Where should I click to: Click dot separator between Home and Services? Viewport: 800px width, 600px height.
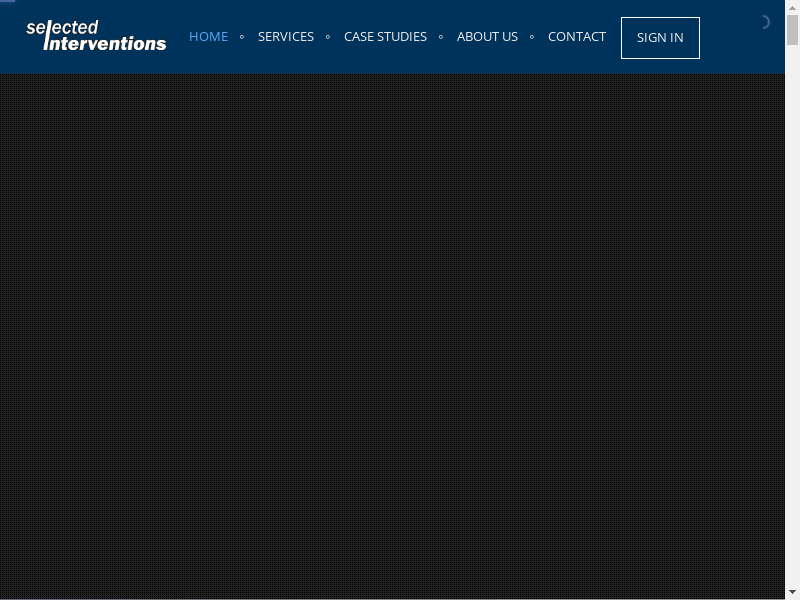(x=242, y=37)
